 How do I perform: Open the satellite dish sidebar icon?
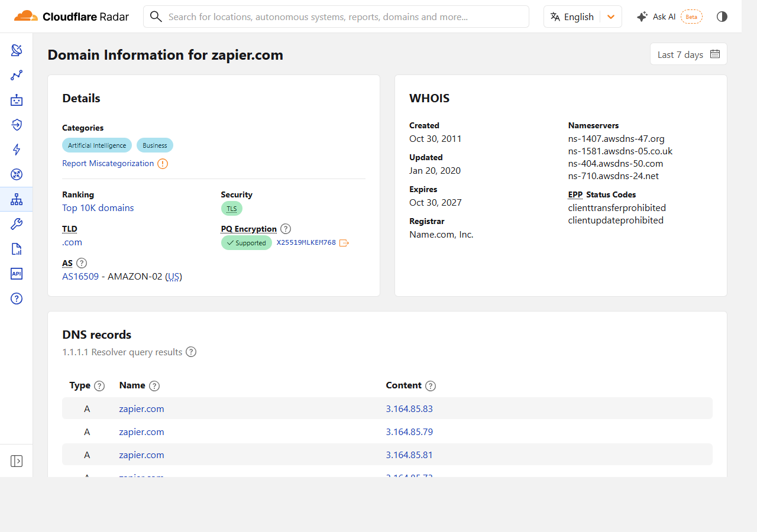tap(17, 50)
